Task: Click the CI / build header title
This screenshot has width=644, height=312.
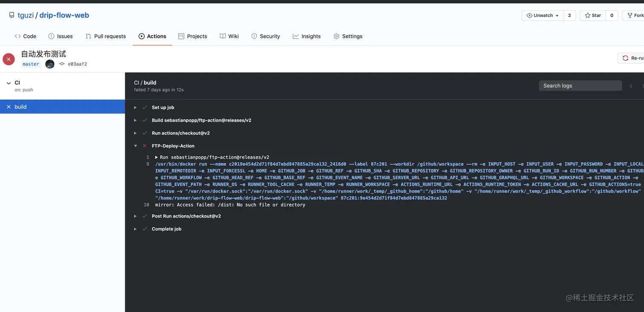Action: (x=145, y=83)
